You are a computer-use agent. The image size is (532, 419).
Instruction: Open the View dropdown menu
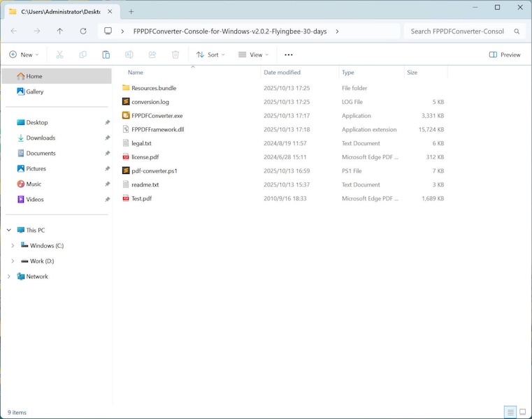pyautogui.click(x=253, y=54)
